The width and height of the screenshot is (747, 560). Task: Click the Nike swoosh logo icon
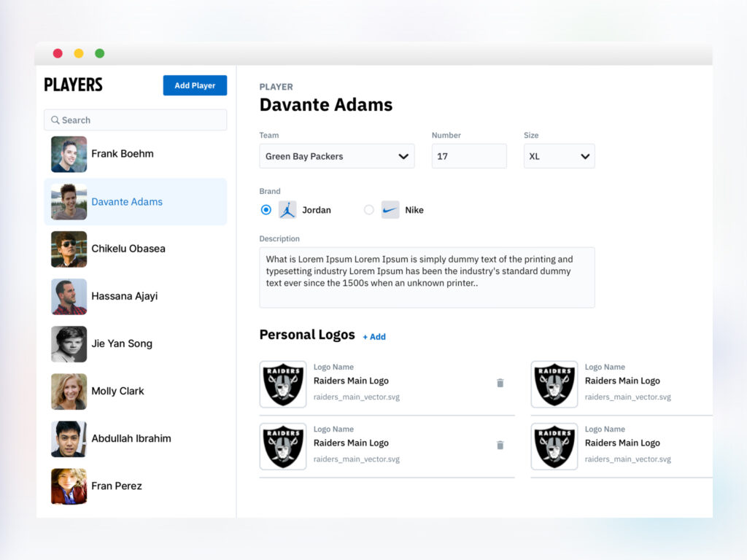[390, 210]
